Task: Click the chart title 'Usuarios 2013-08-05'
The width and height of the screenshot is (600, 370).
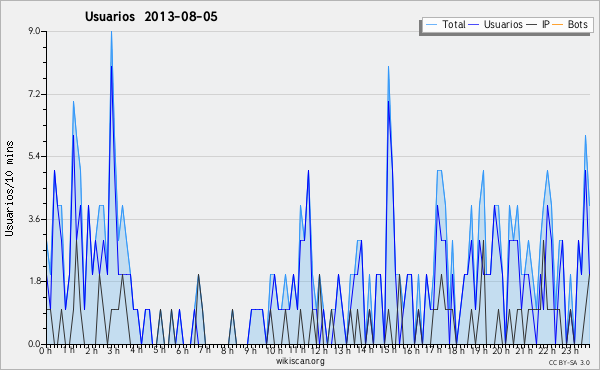Action: [x=151, y=17]
